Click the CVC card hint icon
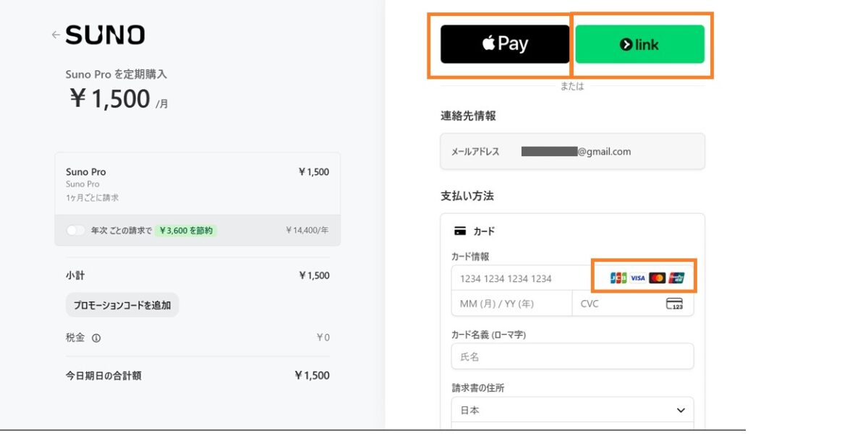The width and height of the screenshot is (868, 441). pyautogui.click(x=674, y=304)
